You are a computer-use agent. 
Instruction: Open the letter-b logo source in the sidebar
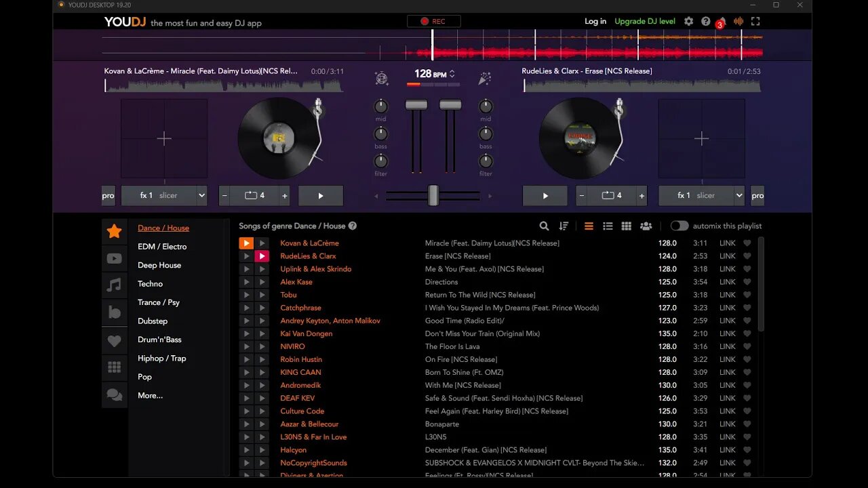point(115,312)
